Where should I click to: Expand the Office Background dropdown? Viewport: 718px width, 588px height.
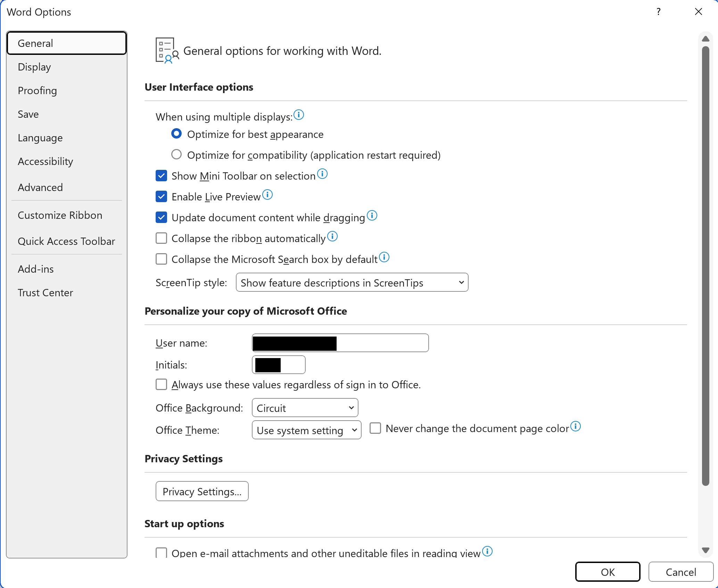(305, 408)
